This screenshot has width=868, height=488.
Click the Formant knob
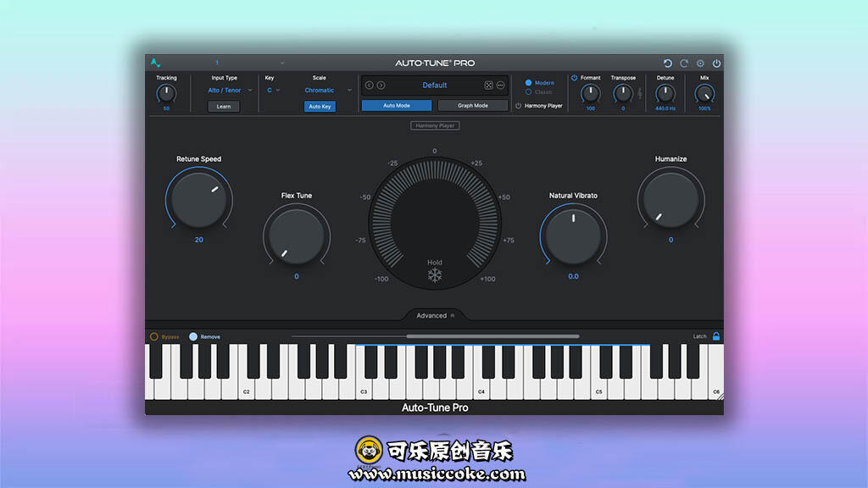point(590,93)
